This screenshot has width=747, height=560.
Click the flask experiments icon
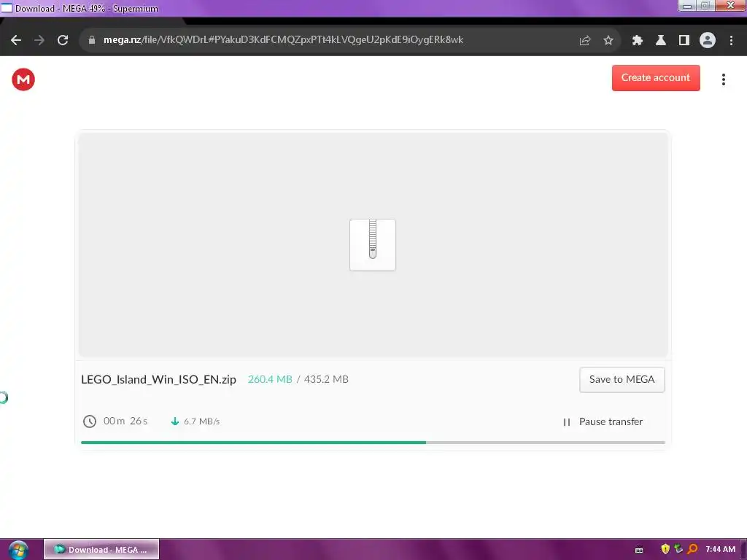click(x=661, y=41)
